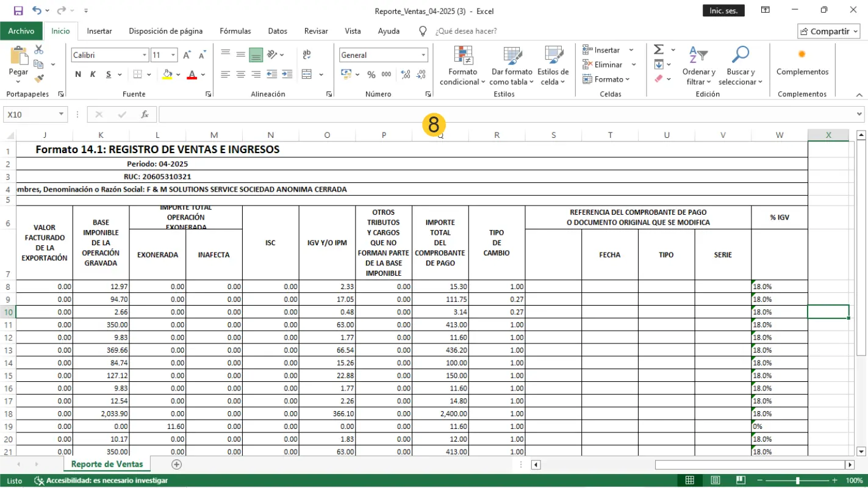Toggle align right
868x488 pixels.
256,74
